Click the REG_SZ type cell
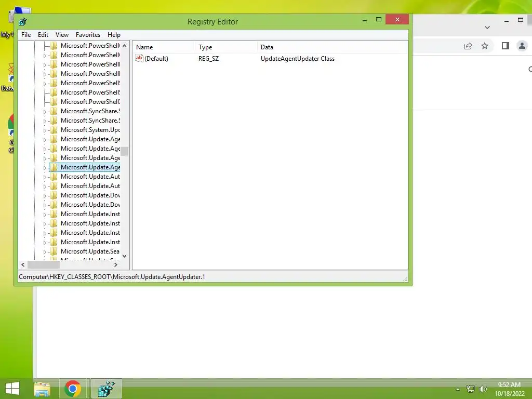532x399 pixels. (209, 59)
